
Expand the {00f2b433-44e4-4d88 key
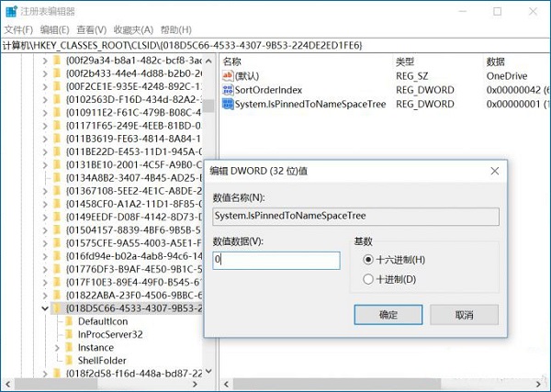(x=45, y=73)
